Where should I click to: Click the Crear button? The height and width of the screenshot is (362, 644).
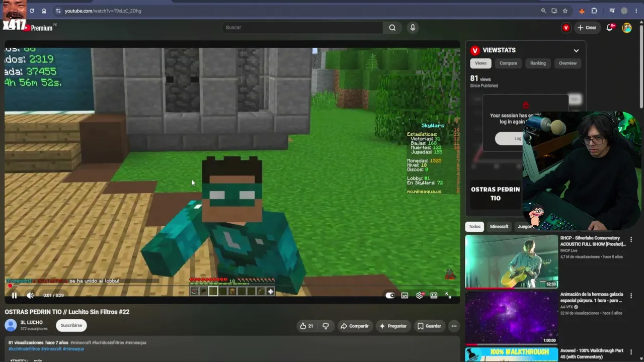click(x=587, y=28)
